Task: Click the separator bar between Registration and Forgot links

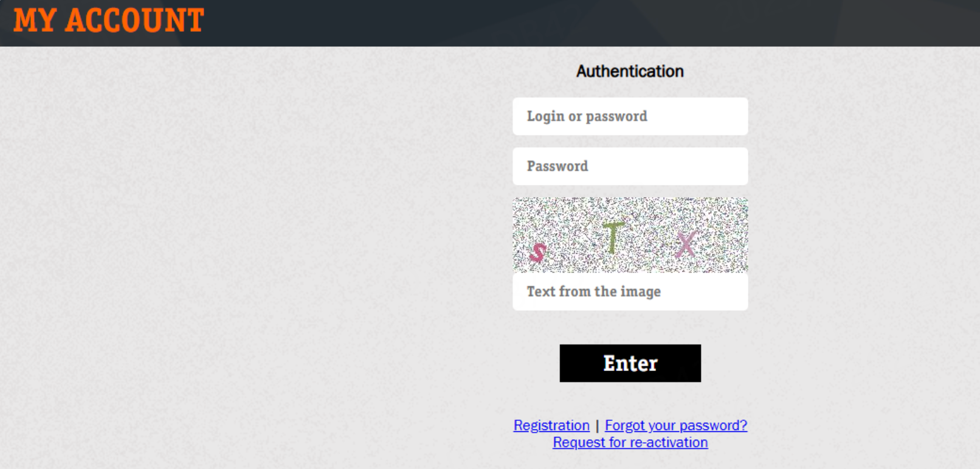Action: point(597,425)
